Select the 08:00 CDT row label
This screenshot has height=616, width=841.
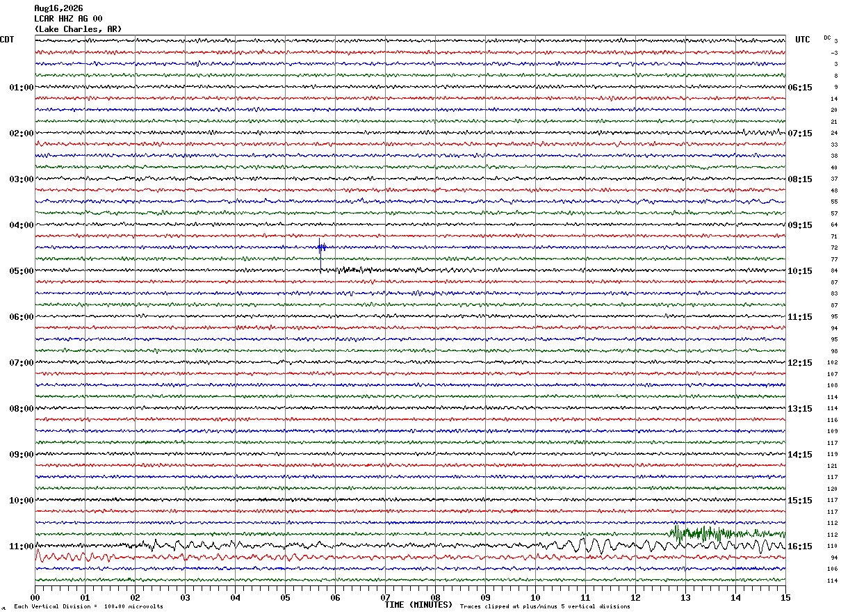point(22,408)
